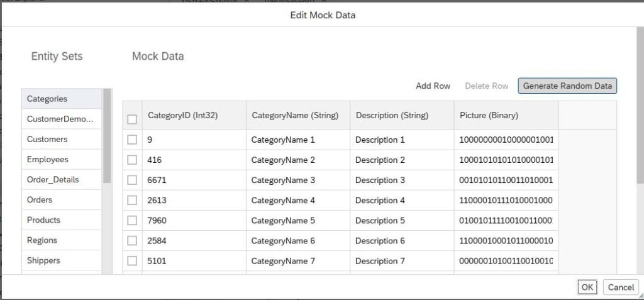Edit the CategoryID cell with value 2584
The width and height of the screenshot is (644, 300).
pyautogui.click(x=194, y=240)
